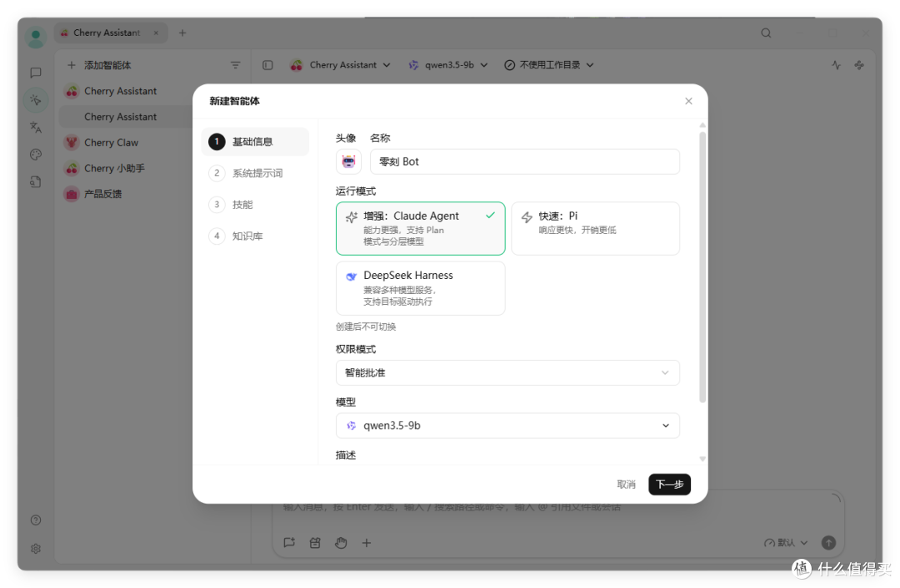Open the 不使用工作目录 dropdown

pos(548,65)
